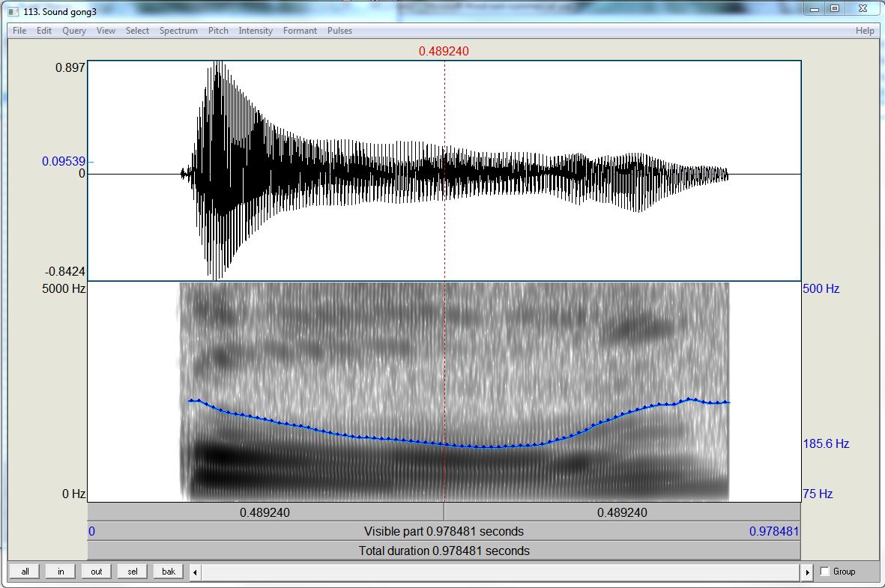Open the Pulses menu
This screenshot has width=885, height=588.
(339, 31)
